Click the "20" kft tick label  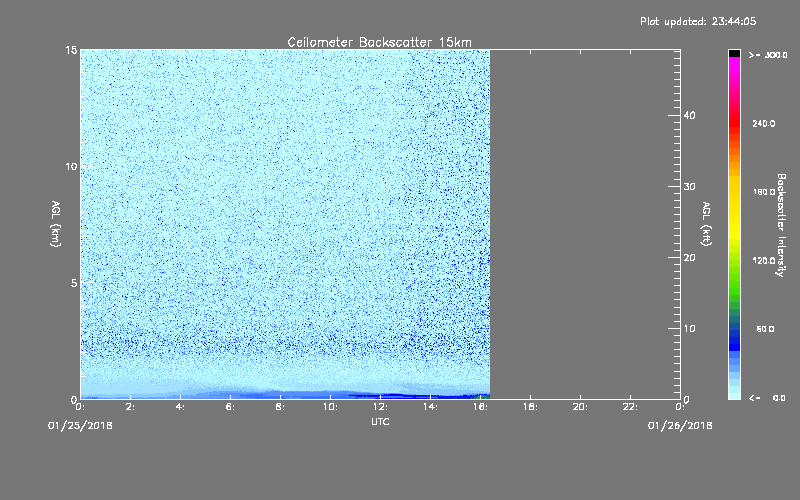(689, 258)
